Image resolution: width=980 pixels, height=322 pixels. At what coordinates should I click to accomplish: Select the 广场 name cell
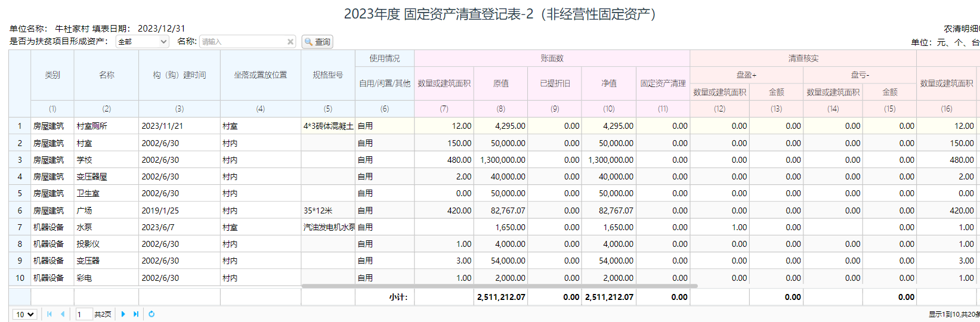click(106, 210)
